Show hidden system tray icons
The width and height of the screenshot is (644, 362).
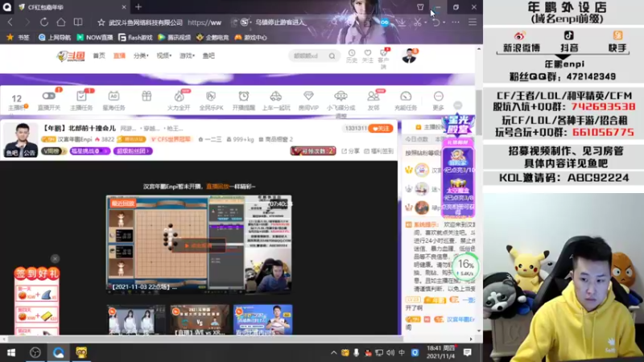[x=333, y=352]
